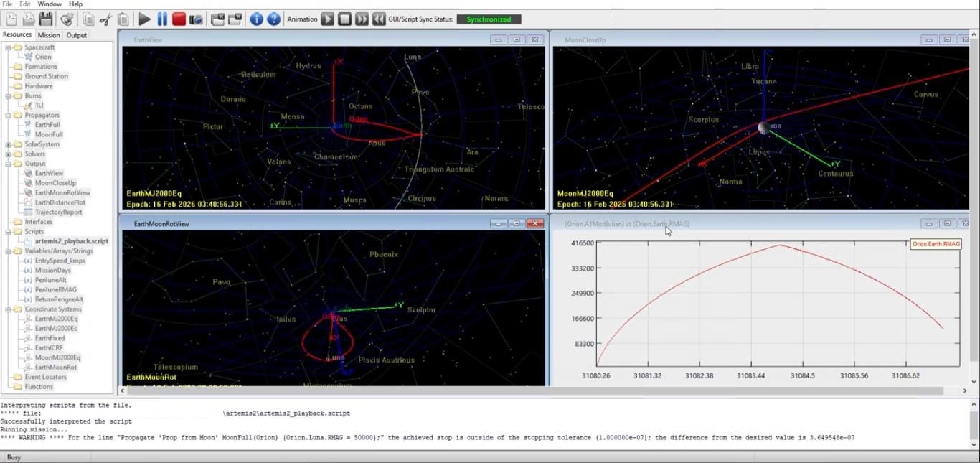The width and height of the screenshot is (980, 463).
Task: Pause the running mission
Action: click(161, 19)
